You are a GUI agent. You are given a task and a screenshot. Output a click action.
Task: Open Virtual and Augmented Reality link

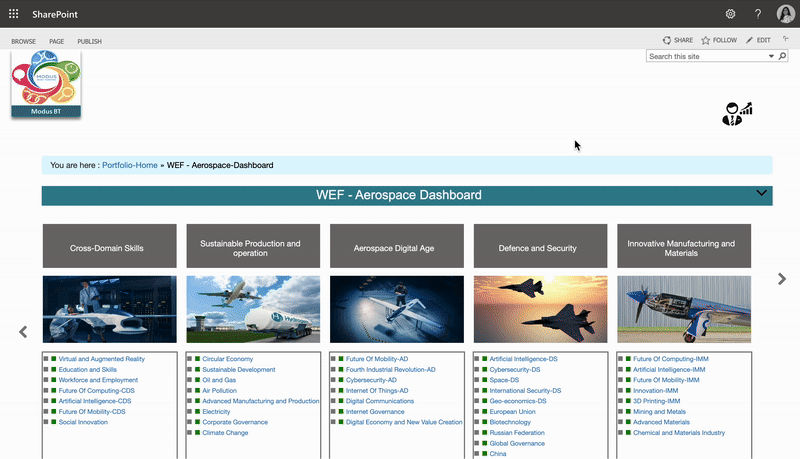coord(102,359)
